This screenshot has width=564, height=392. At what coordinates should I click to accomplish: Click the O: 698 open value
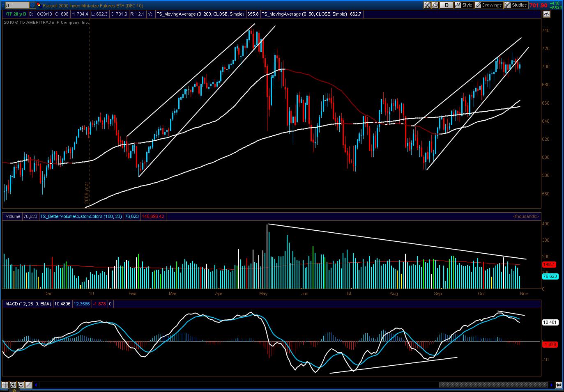pos(62,14)
